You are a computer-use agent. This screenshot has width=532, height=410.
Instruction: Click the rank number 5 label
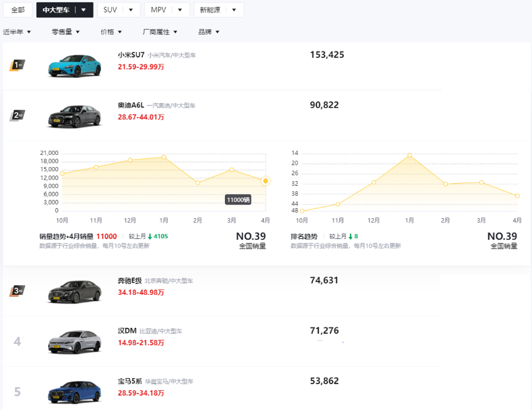17,392
